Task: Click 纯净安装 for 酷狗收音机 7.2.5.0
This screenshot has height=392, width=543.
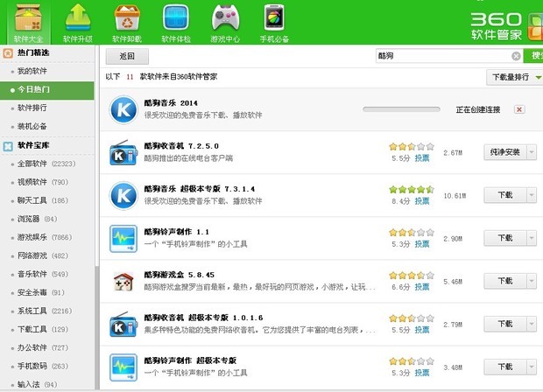Action: pyautogui.click(x=505, y=152)
